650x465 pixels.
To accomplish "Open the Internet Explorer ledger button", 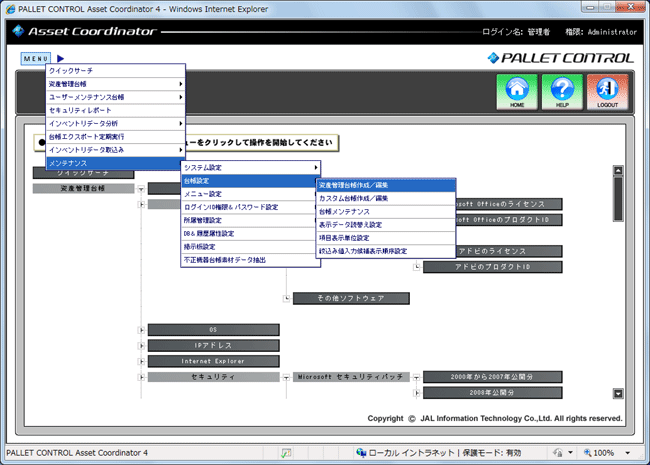I will click(213, 361).
